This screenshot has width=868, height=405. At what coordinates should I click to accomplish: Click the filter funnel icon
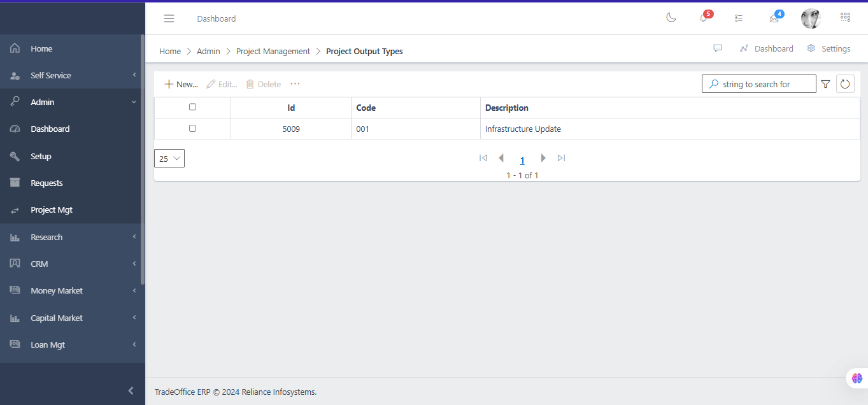(x=825, y=84)
